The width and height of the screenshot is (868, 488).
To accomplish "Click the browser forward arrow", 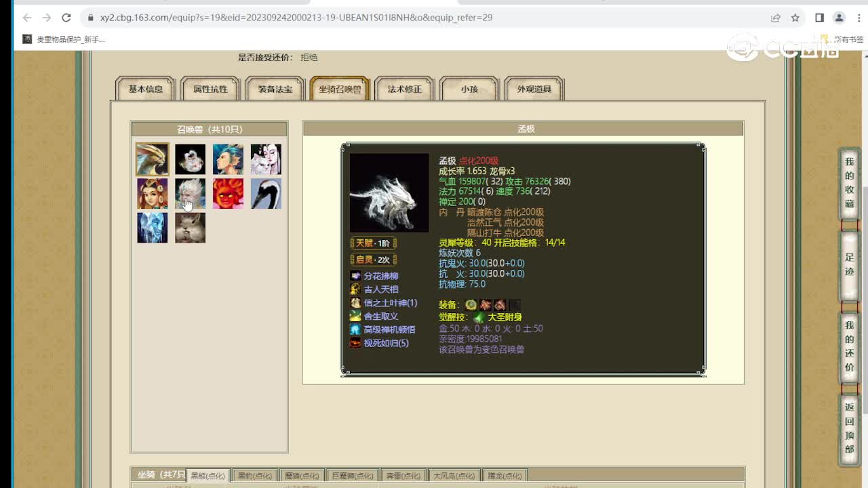I will click(x=46, y=18).
